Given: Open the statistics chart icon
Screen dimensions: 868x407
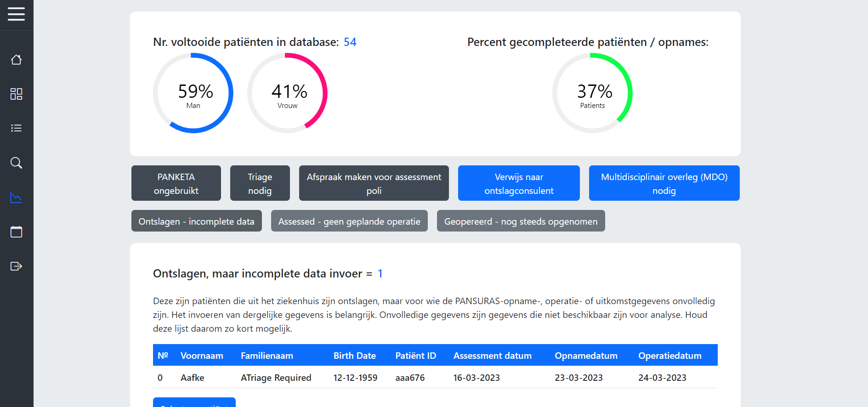Looking at the screenshot, I should tap(17, 198).
